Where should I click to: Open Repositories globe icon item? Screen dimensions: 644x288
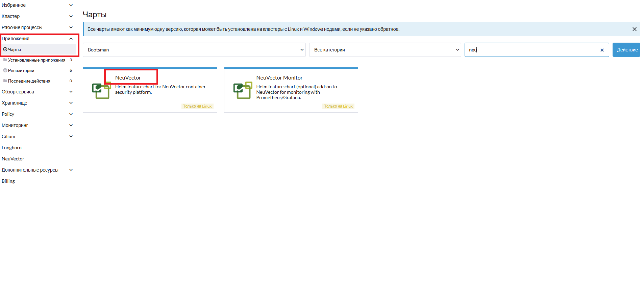5,70
